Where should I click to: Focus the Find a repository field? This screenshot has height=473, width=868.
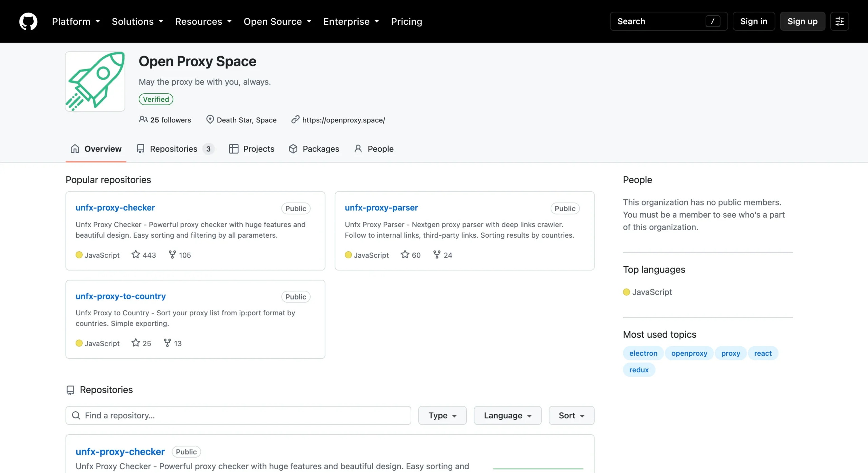point(238,415)
